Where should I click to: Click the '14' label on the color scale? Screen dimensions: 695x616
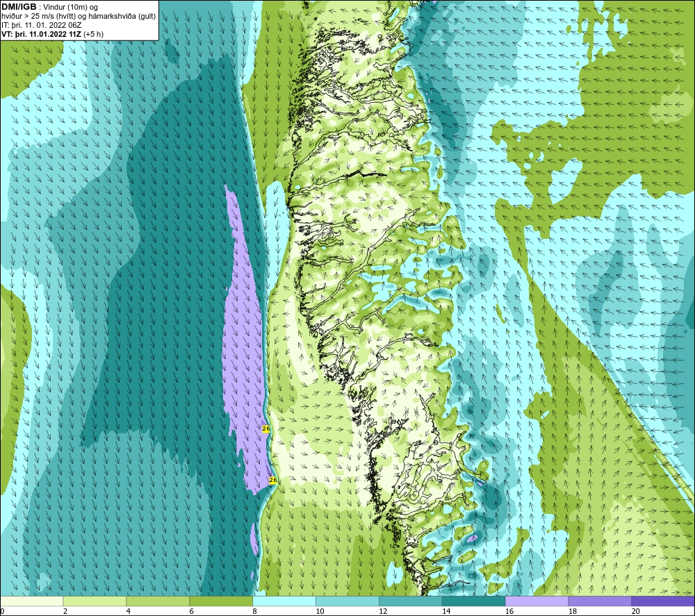446,611
